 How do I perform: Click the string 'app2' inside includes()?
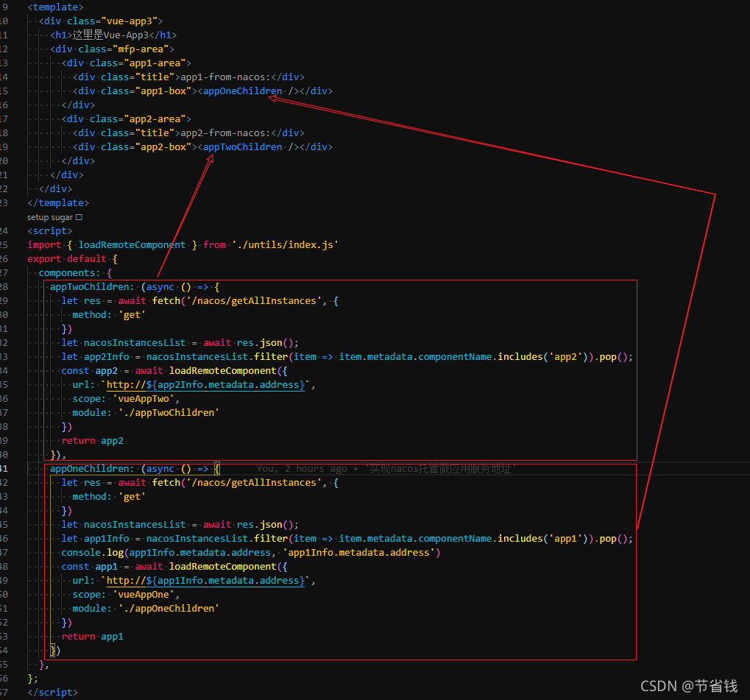pos(565,357)
